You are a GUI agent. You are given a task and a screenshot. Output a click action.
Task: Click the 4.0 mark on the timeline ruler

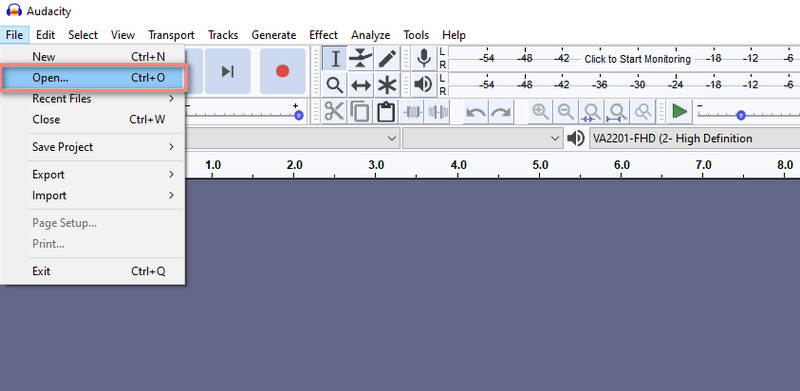click(458, 165)
